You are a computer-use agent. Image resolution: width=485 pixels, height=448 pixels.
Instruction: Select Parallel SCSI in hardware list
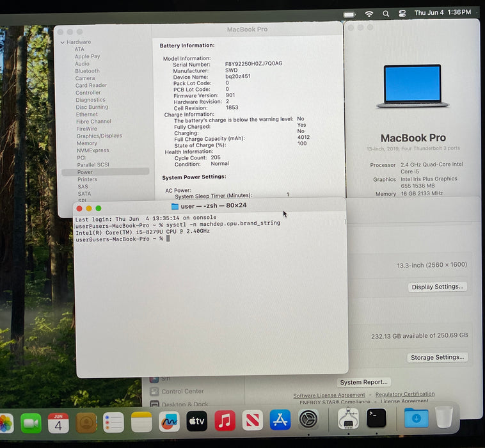point(93,165)
